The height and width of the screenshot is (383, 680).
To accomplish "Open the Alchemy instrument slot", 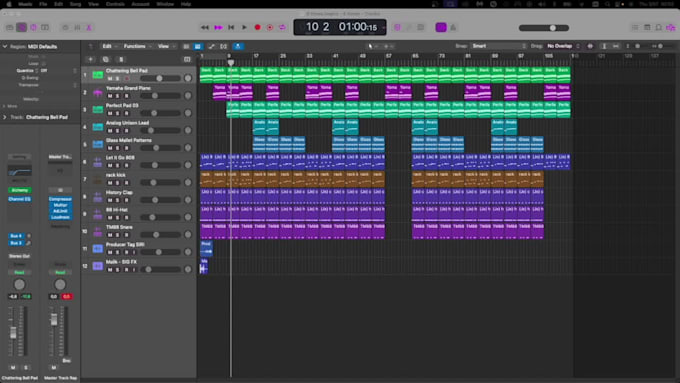I will click(20, 190).
